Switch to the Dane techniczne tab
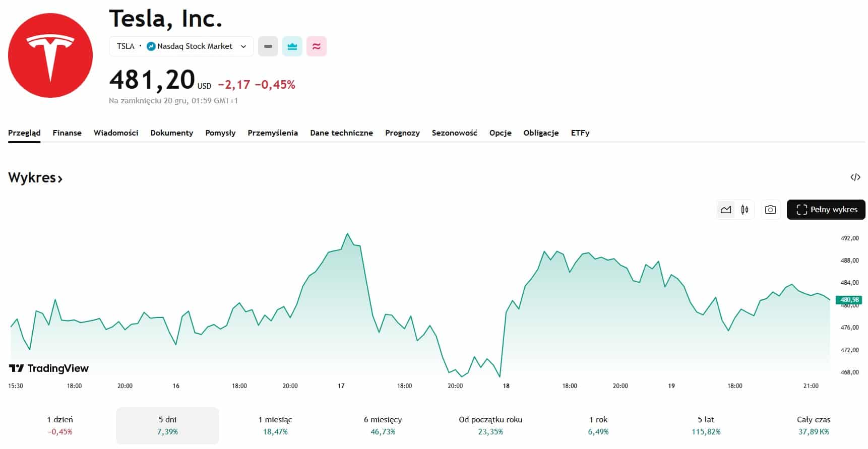 click(341, 133)
